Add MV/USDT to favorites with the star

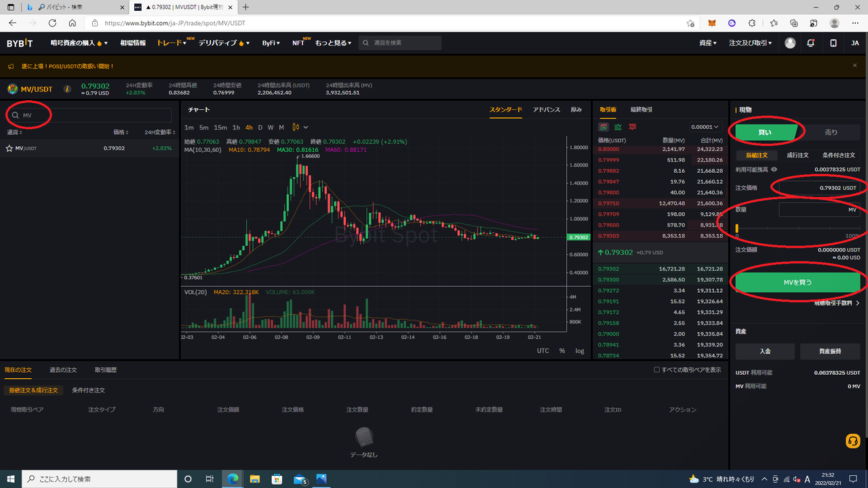pyautogui.click(x=9, y=148)
